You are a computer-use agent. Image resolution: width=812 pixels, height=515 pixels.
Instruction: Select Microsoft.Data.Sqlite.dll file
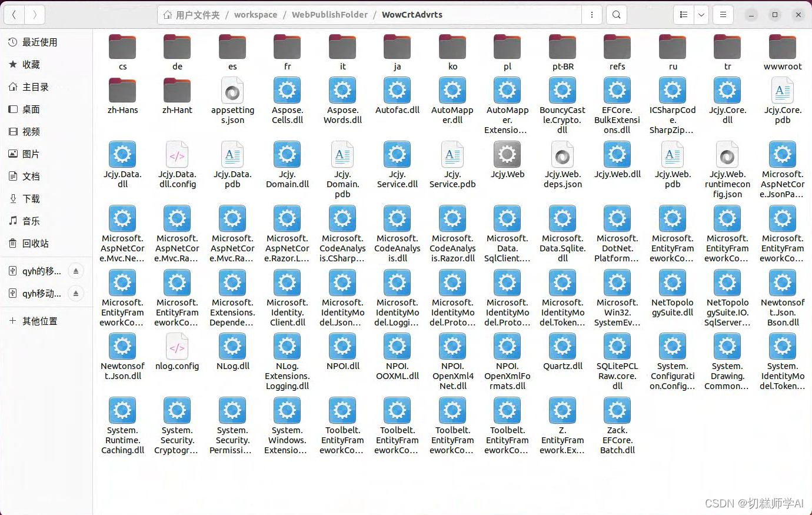pos(563,234)
